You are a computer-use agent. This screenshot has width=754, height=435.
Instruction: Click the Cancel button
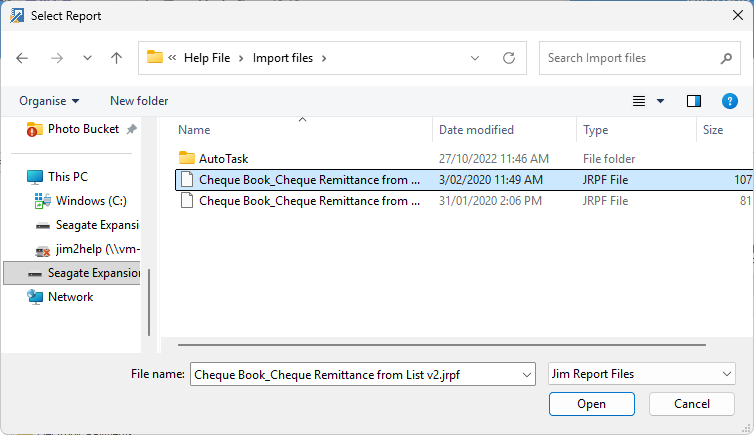point(691,404)
